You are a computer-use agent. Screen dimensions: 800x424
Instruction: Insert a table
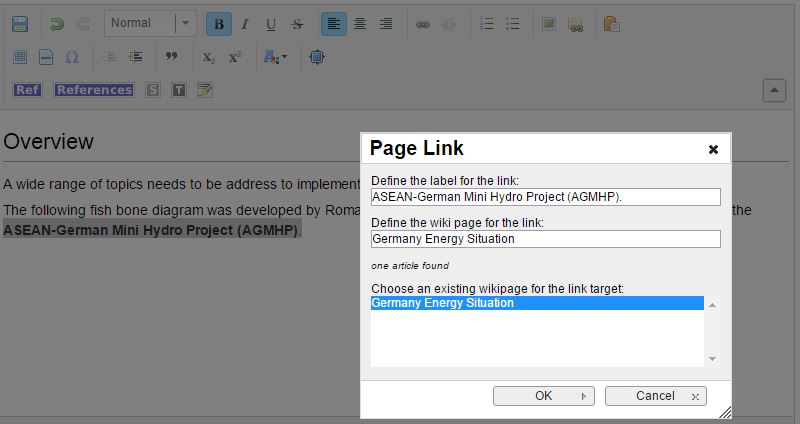pyautogui.click(x=19, y=57)
